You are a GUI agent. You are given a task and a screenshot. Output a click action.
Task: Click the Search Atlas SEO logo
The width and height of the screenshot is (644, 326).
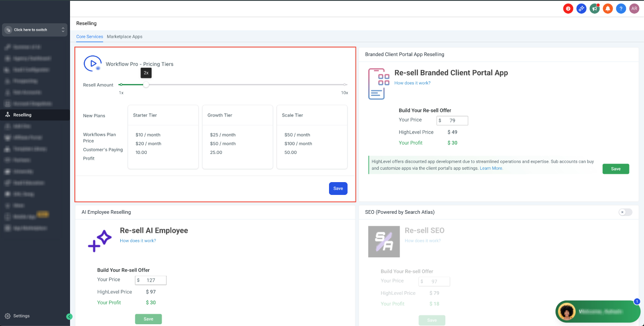pyautogui.click(x=384, y=242)
